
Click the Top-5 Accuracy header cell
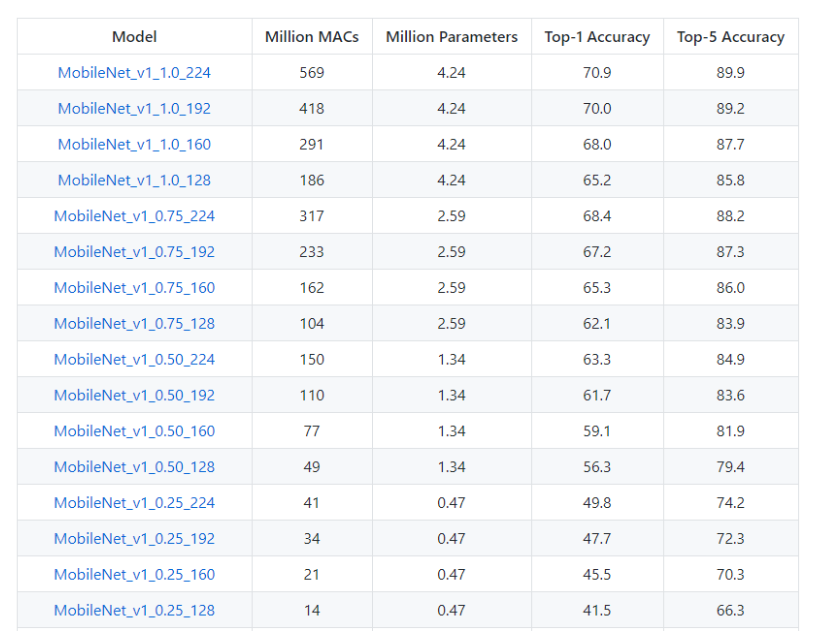pos(730,37)
